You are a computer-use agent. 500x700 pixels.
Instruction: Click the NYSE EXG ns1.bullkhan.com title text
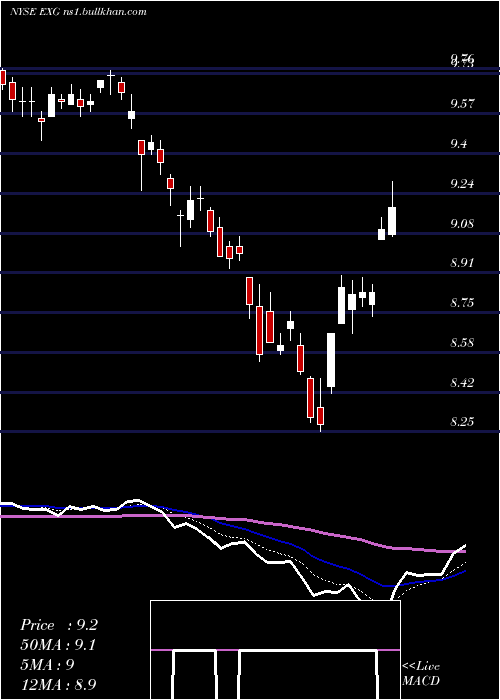point(78,12)
